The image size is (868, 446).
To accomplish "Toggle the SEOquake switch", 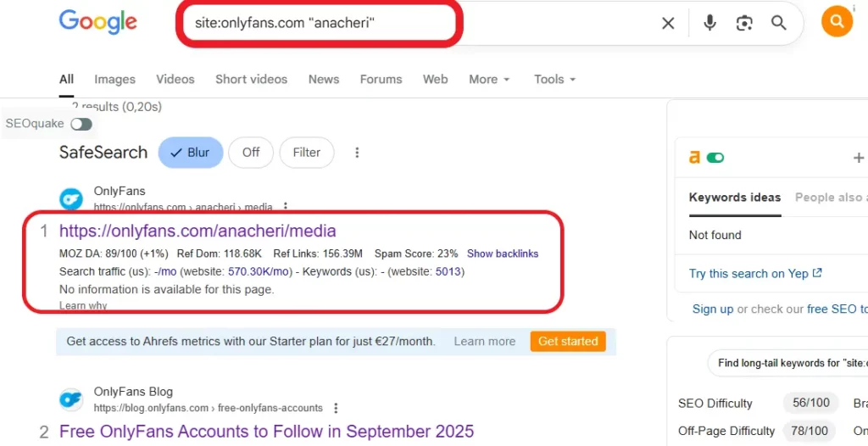I will tap(81, 124).
